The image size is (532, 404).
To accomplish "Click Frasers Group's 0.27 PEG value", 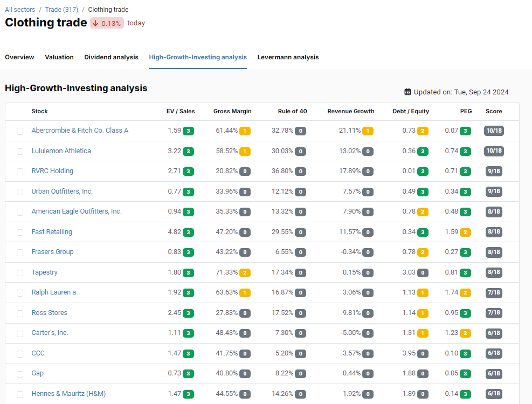I will tap(452, 252).
